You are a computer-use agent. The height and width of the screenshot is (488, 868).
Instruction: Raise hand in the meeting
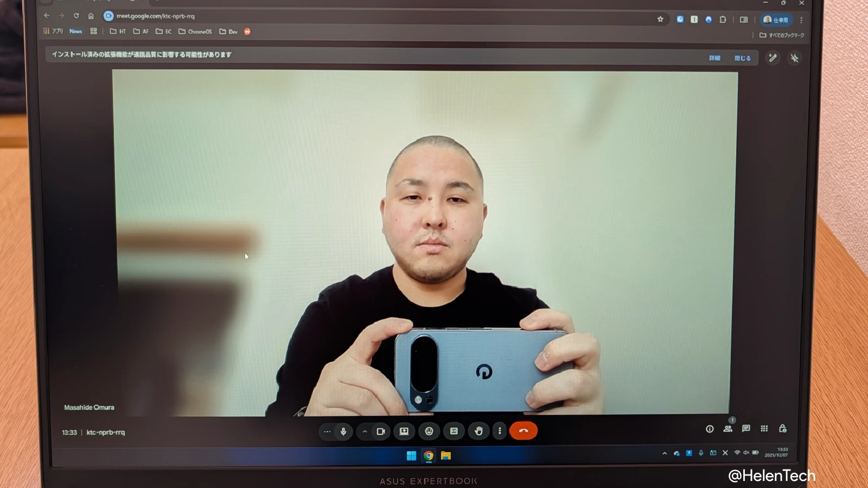point(478,431)
